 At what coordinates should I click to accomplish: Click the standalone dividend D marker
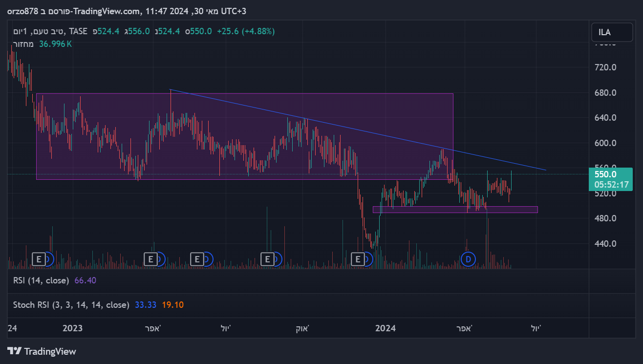tap(468, 259)
